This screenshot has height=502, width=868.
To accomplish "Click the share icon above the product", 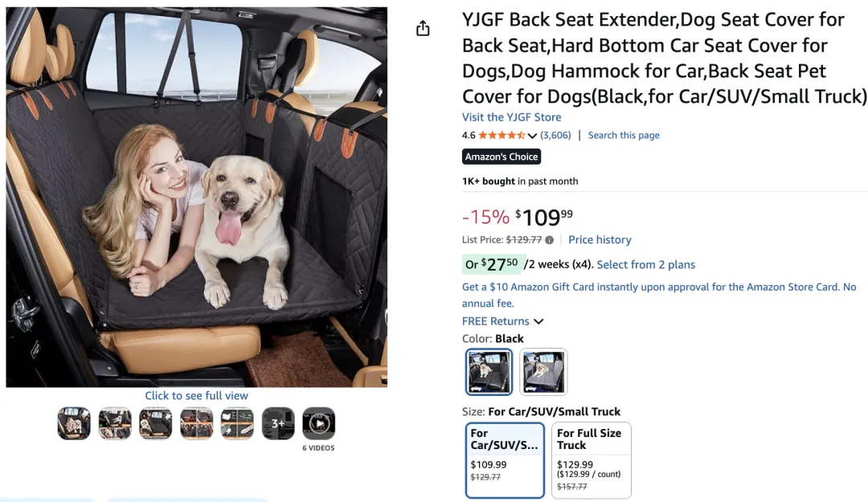I will [423, 29].
